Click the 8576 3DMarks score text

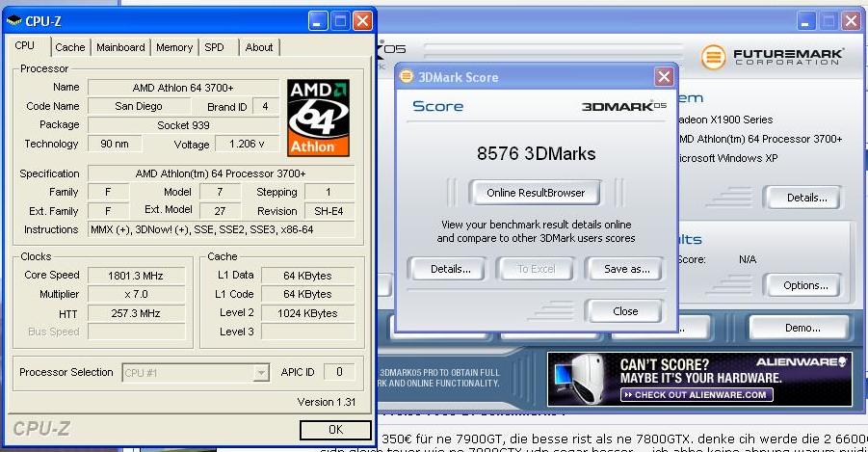tap(536, 153)
